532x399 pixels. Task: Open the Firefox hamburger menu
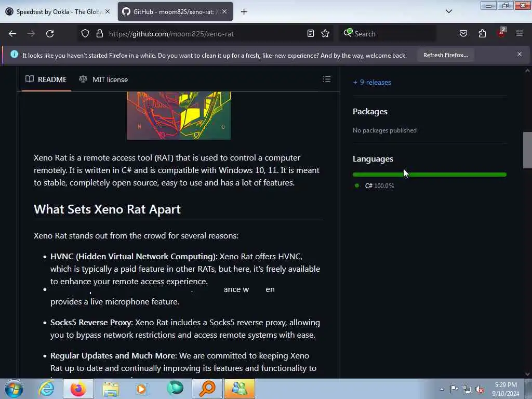[x=520, y=34]
